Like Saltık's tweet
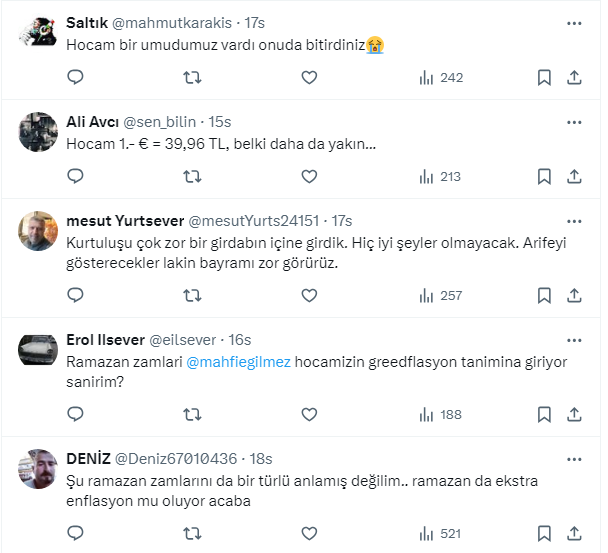Image resolution: width=608 pixels, height=553 pixels. click(309, 77)
